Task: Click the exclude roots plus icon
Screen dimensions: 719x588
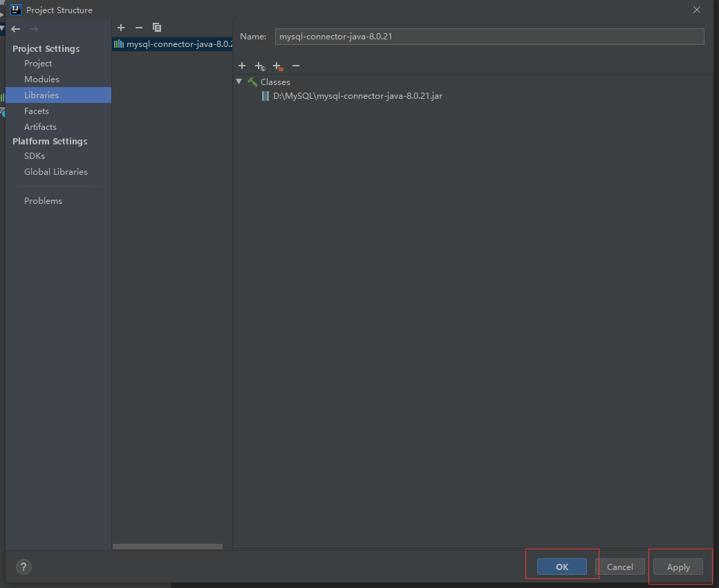Action: [x=278, y=66]
